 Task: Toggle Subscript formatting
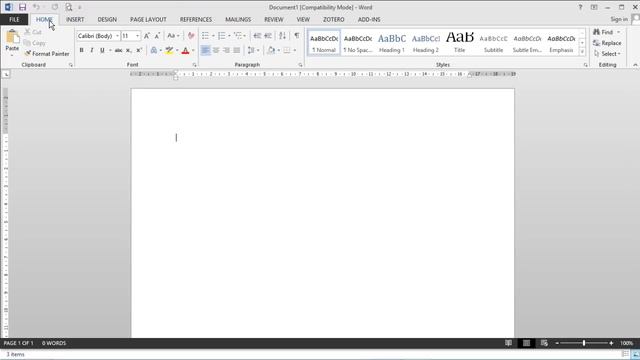(x=129, y=50)
